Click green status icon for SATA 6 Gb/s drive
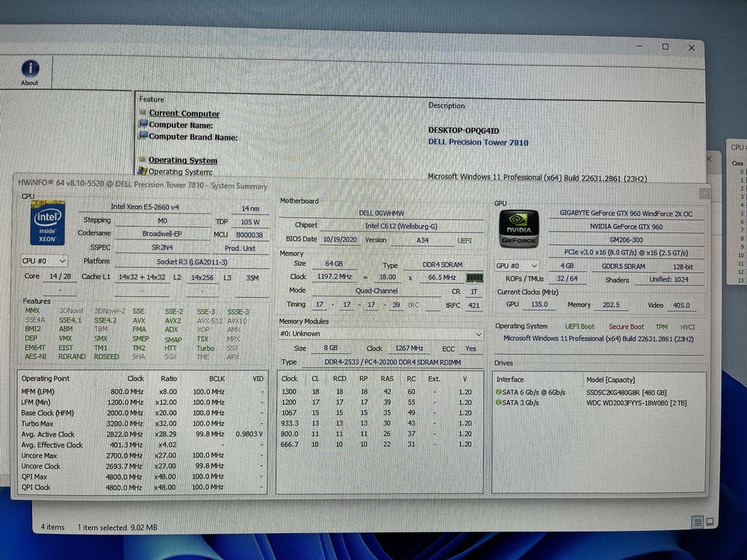 point(498,392)
